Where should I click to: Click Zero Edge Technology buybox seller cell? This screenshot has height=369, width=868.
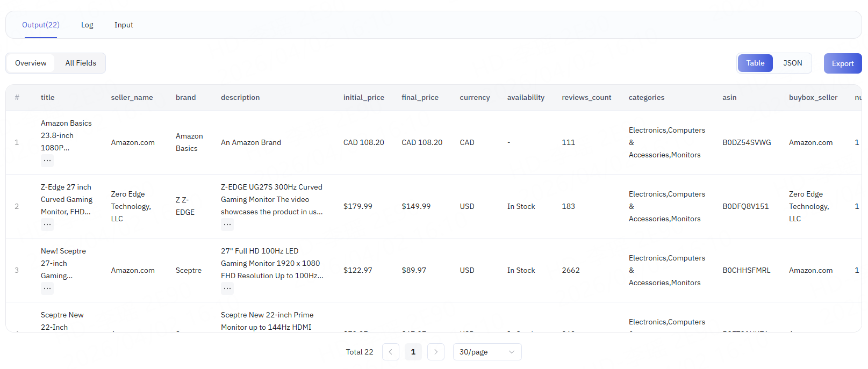(x=809, y=206)
